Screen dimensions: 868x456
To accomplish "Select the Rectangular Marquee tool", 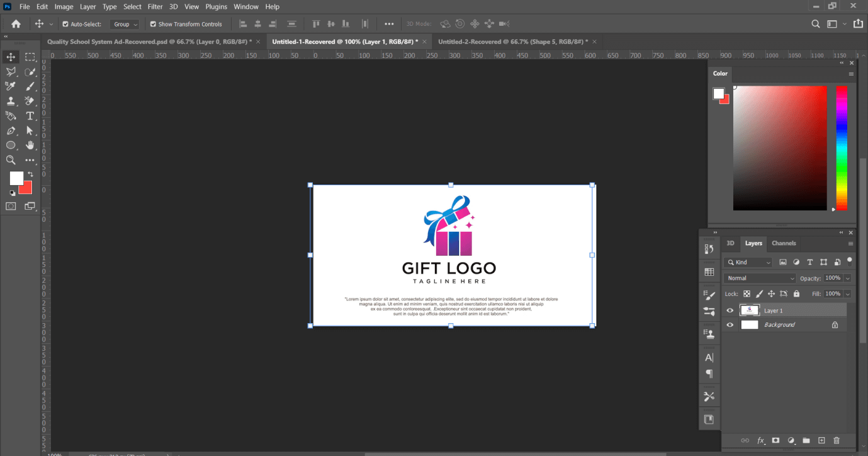I will [30, 57].
